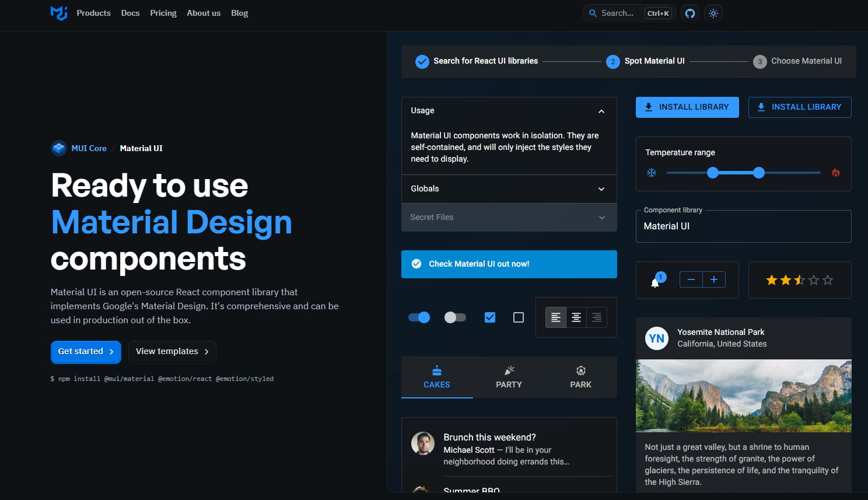Screen dimensions: 868x500
Task: Turn on the gray disabled switch
Action: click(x=455, y=317)
